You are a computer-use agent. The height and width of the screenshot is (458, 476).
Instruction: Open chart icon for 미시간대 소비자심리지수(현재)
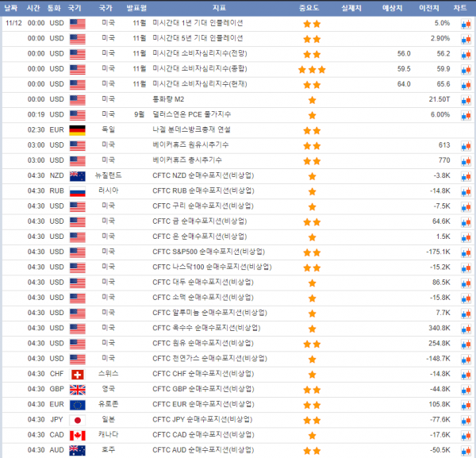coord(466,85)
